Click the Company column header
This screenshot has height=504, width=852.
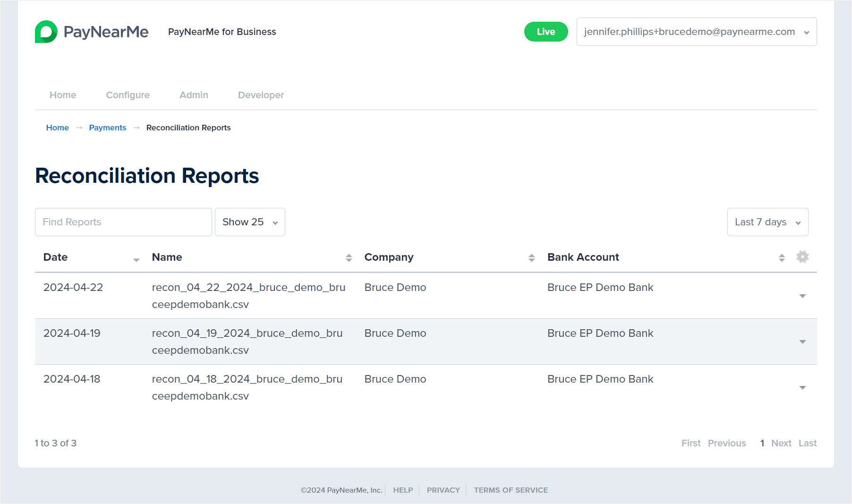click(389, 257)
